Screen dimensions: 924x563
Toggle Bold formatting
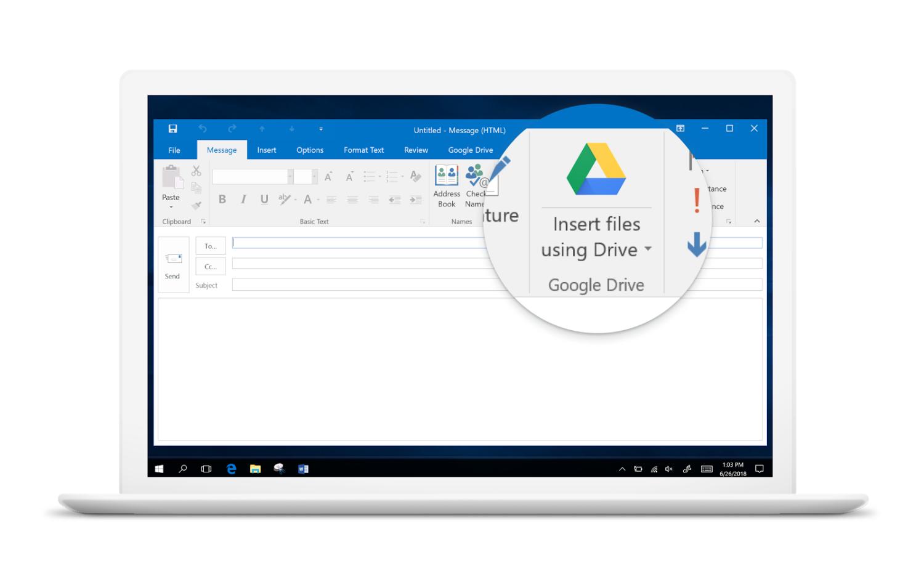coord(222,199)
